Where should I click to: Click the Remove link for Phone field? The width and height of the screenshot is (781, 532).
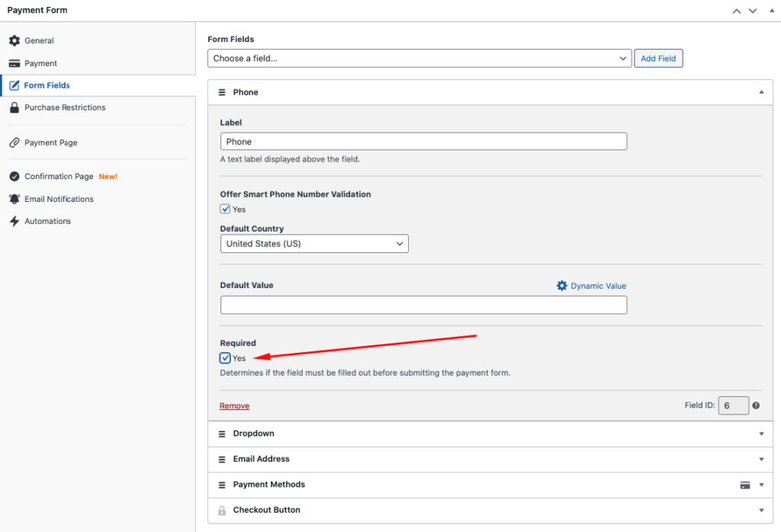click(234, 406)
